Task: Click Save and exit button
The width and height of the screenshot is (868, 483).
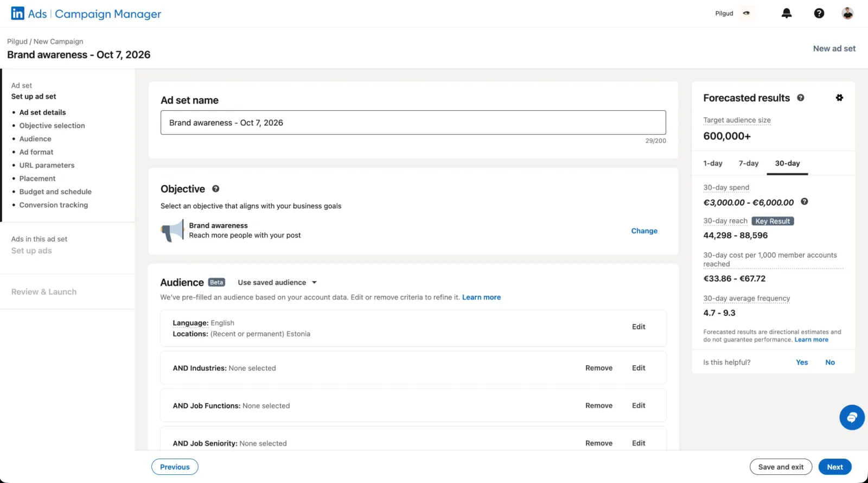Action: point(781,467)
